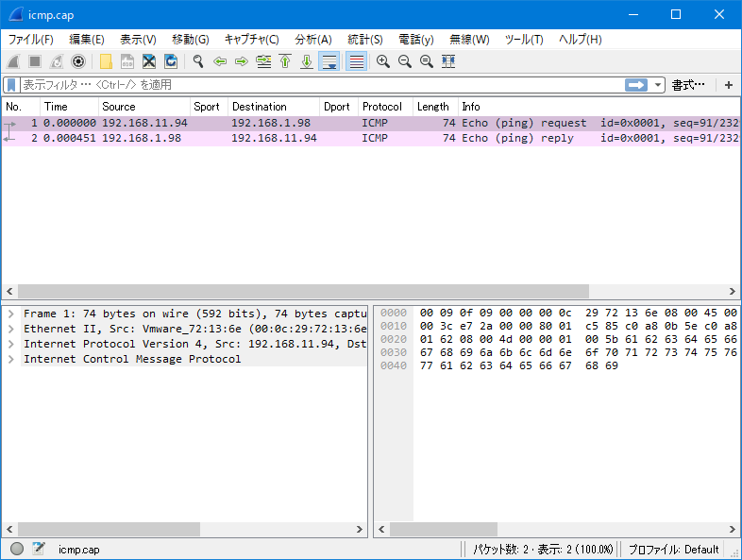Click the expert information circle icon
This screenshot has width=742, height=560.
pyautogui.click(x=17, y=549)
